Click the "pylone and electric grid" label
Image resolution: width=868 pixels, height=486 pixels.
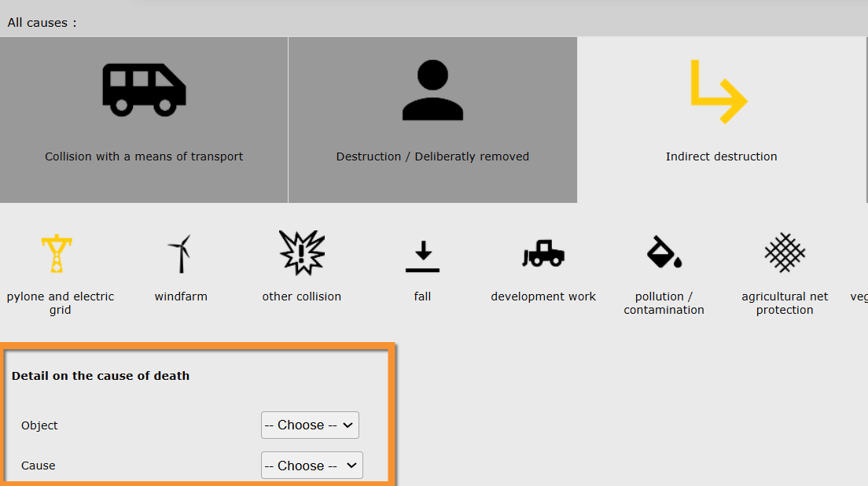[61, 303]
